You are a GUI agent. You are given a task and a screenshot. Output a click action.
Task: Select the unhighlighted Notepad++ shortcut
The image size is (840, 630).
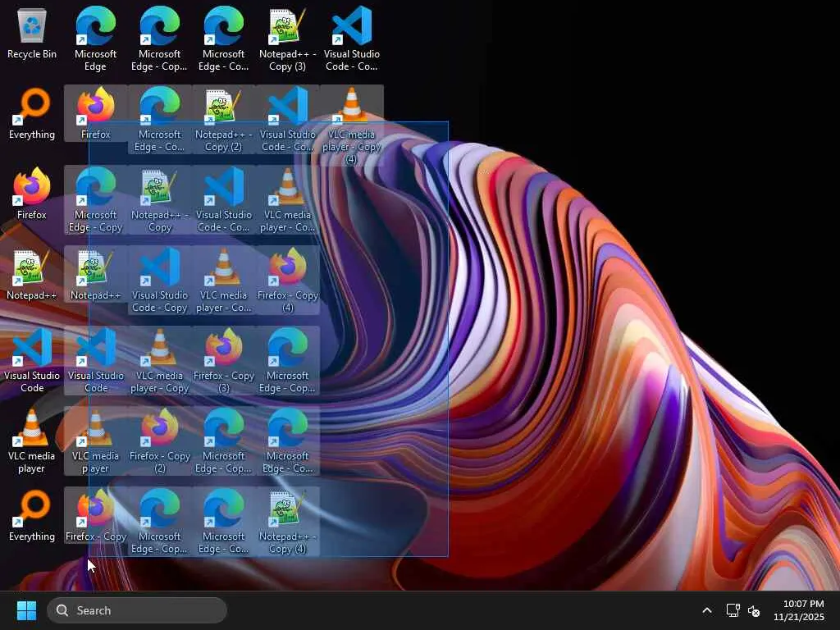click(x=32, y=274)
